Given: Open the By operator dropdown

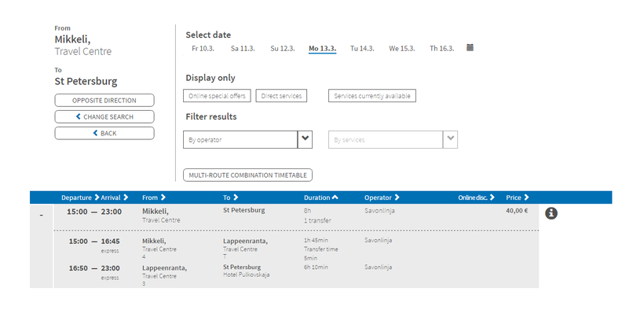Looking at the screenshot, I should [x=306, y=139].
